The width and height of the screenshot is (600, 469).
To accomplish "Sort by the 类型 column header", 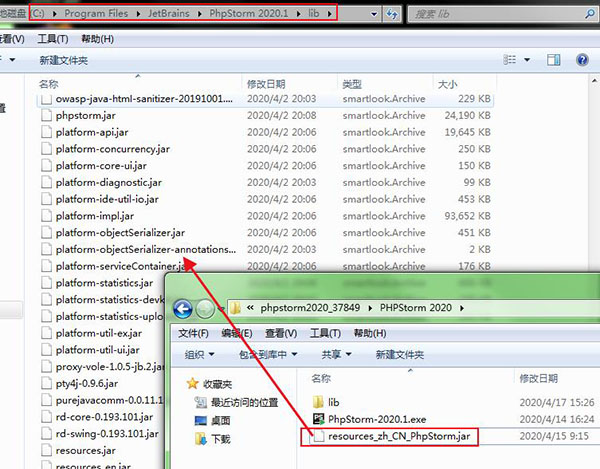I will pos(352,84).
